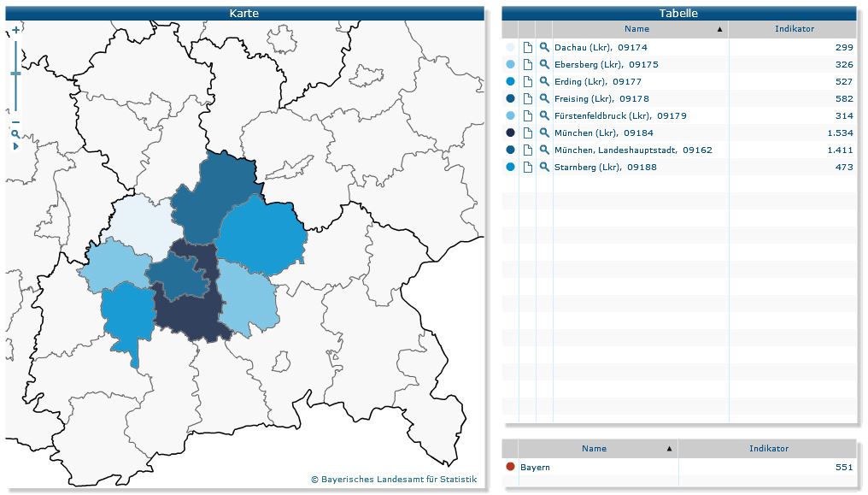Screen dimensions: 868x495
Task: Click the dark navy swatch for München (Lkr)
Action: [510, 133]
